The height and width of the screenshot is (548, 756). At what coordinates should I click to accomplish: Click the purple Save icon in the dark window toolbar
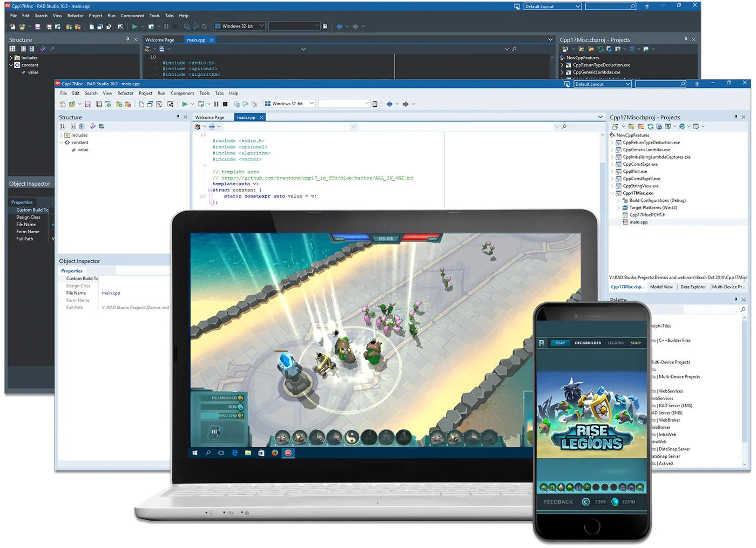[x=38, y=26]
